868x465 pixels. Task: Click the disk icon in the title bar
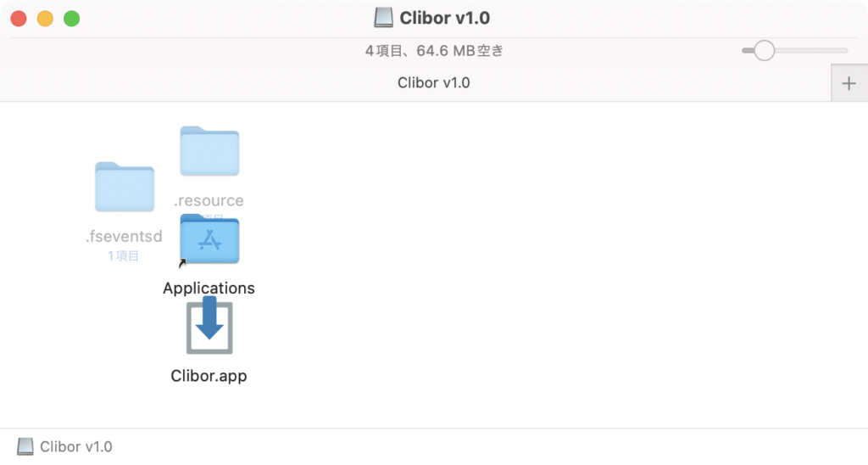coord(383,18)
